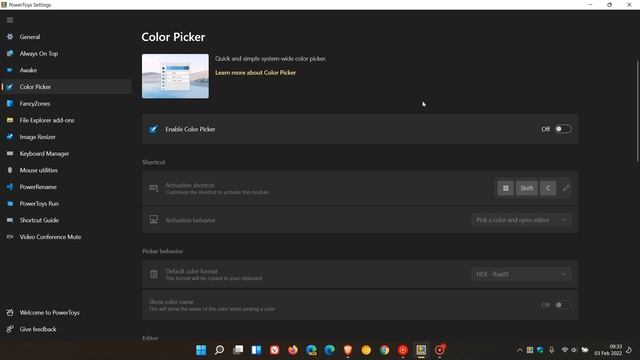
Task: Click the Enable Color Picker pen icon
Action: click(153, 129)
